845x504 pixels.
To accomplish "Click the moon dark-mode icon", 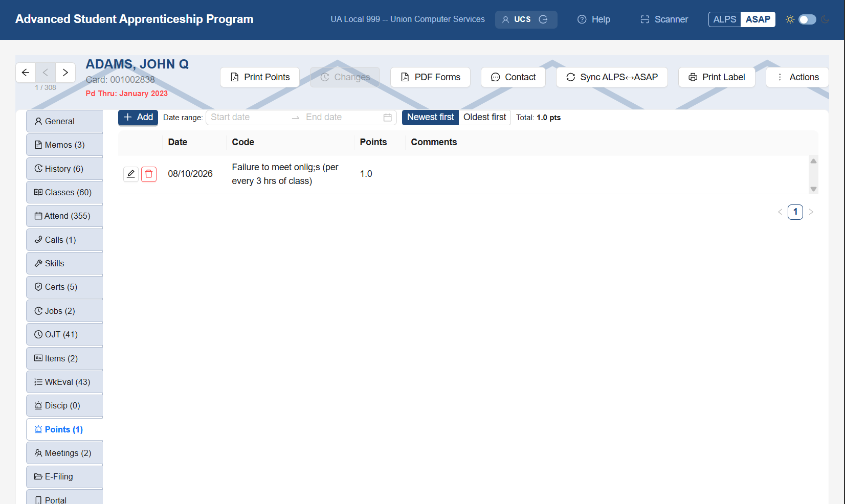I will (x=825, y=19).
